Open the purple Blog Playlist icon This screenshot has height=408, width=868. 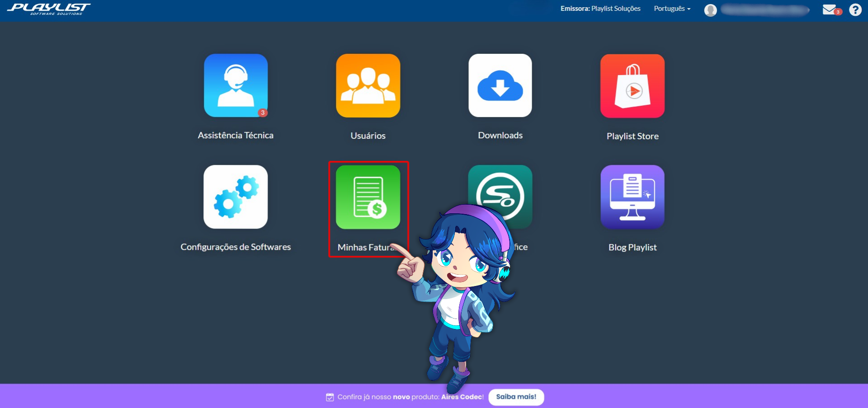[632, 197]
